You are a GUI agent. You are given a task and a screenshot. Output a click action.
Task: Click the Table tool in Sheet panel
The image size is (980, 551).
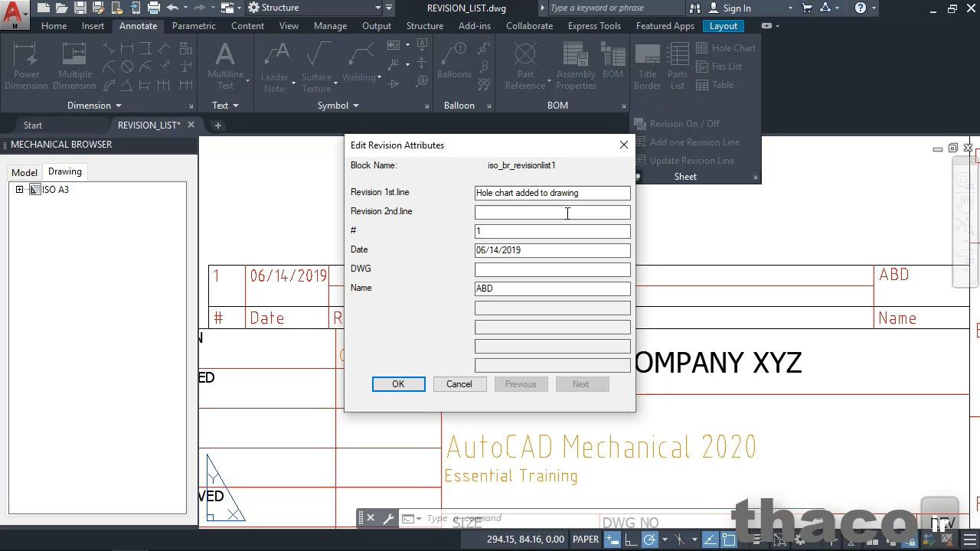(714, 85)
